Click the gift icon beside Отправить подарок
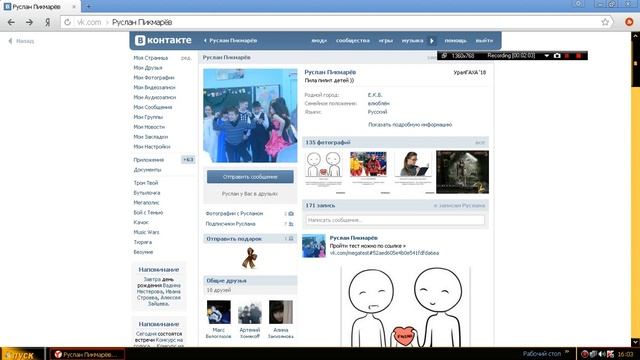 coord(291,239)
